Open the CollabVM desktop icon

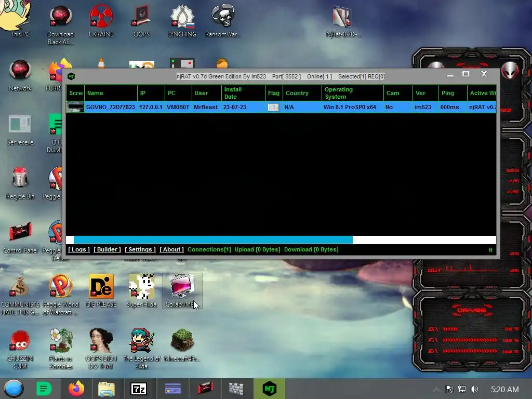tap(182, 291)
